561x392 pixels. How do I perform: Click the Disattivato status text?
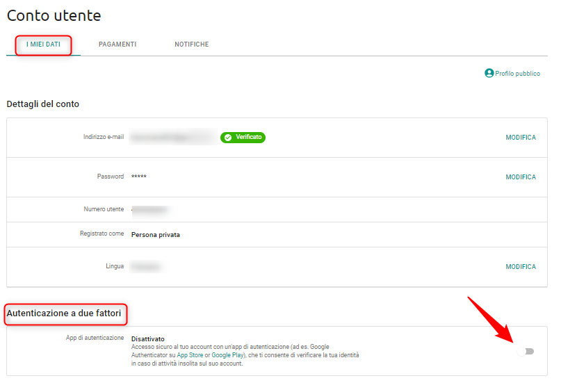(x=148, y=339)
